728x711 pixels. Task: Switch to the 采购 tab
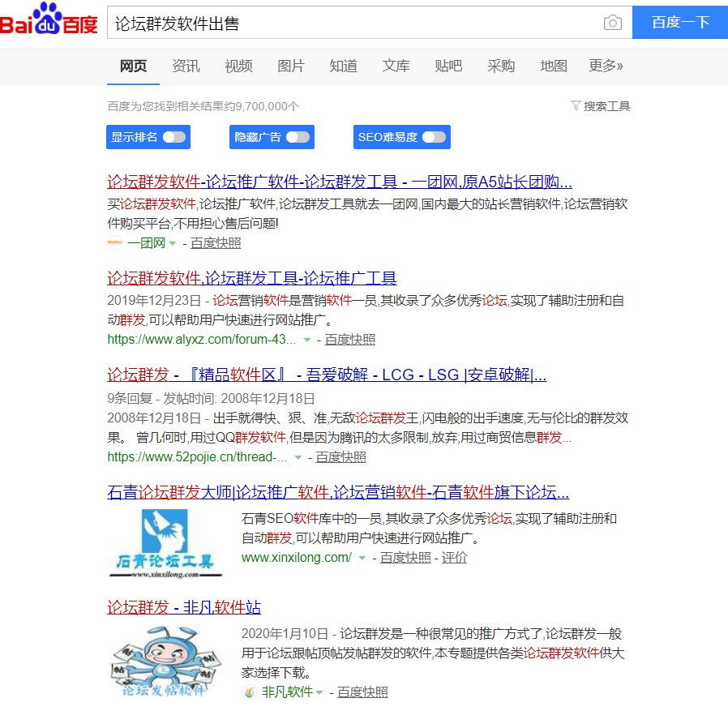click(501, 66)
